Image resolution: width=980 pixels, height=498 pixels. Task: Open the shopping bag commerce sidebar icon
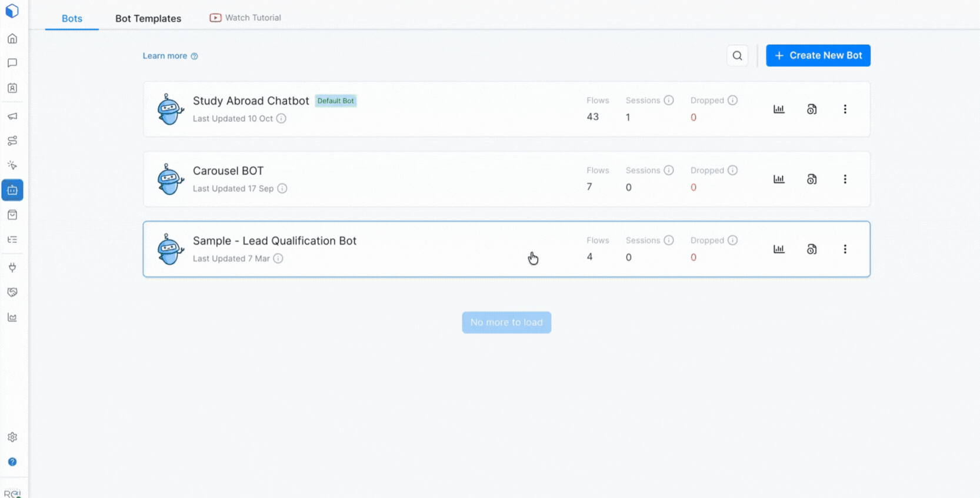click(x=12, y=215)
